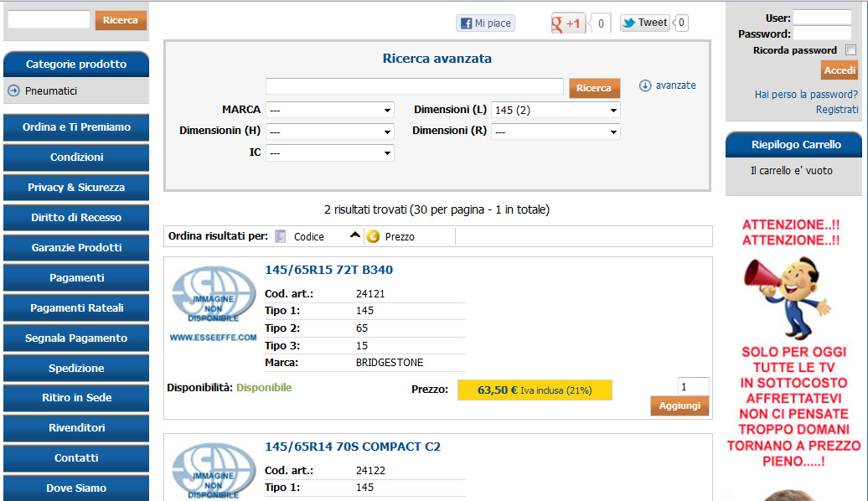This screenshot has height=501, width=868.
Task: Click the Categorie prodotto header
Action: 76,65
